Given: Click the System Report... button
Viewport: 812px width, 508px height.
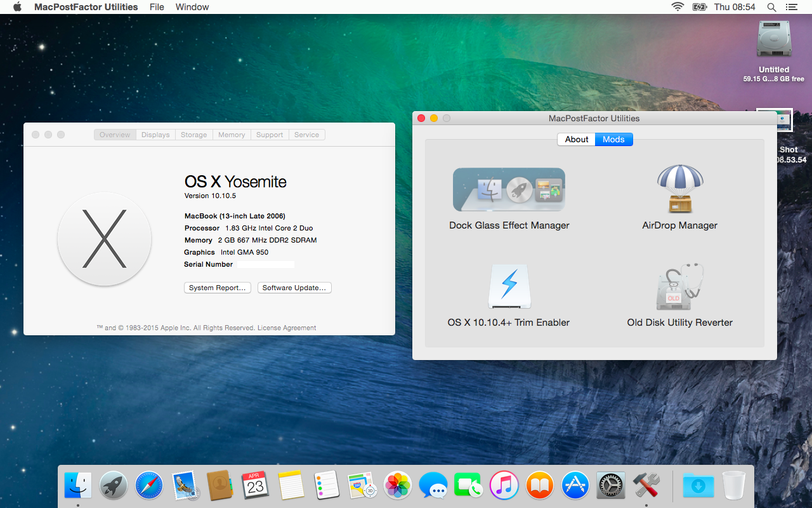Looking at the screenshot, I should [218, 288].
